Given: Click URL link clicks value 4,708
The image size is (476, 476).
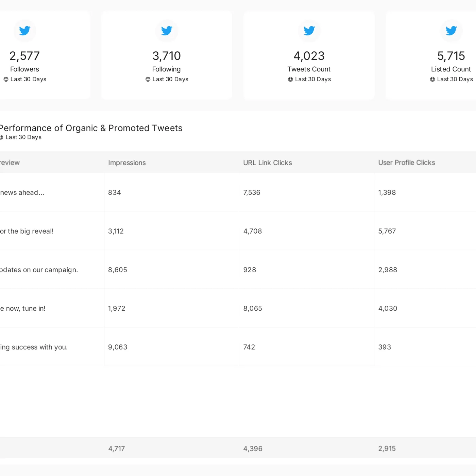Looking at the screenshot, I should click(253, 231).
